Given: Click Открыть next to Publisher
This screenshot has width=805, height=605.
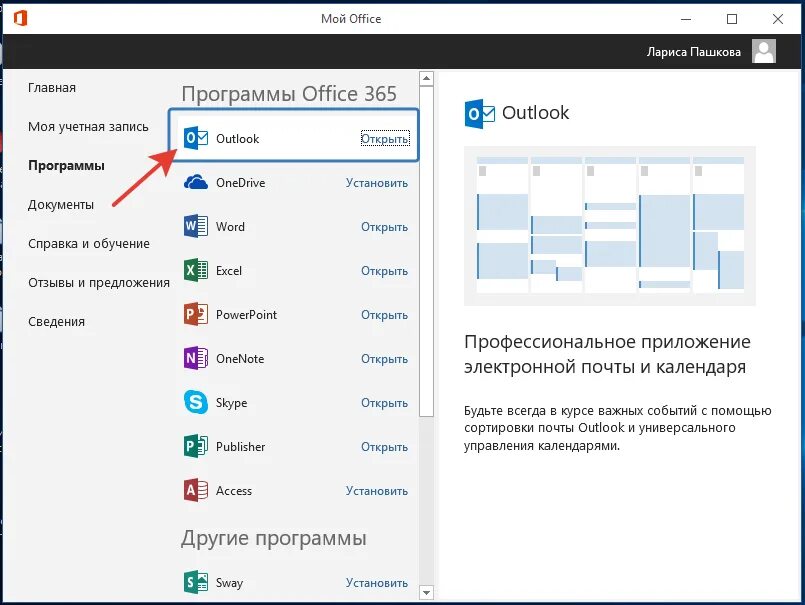Looking at the screenshot, I should tap(385, 447).
